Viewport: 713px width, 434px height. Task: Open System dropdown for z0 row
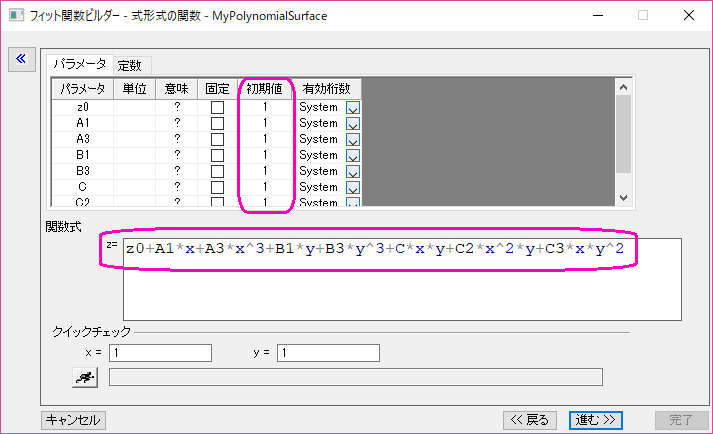point(353,107)
